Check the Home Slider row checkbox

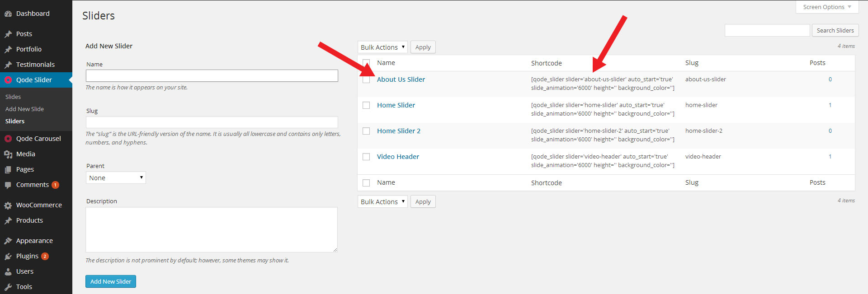[x=366, y=105]
